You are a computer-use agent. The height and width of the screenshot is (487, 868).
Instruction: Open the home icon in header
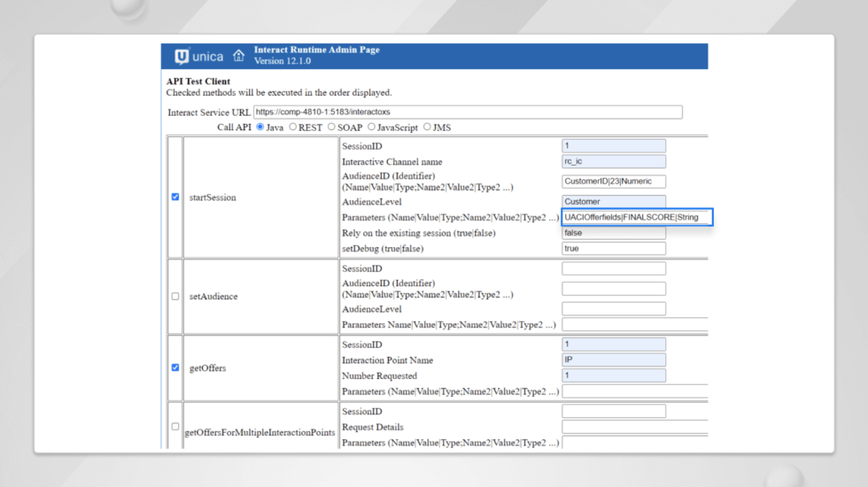click(238, 55)
